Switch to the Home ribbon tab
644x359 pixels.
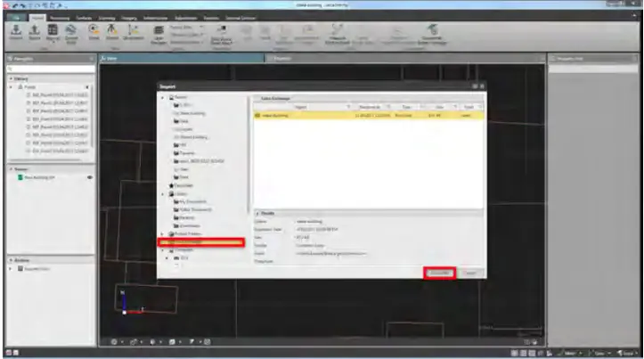(x=37, y=18)
